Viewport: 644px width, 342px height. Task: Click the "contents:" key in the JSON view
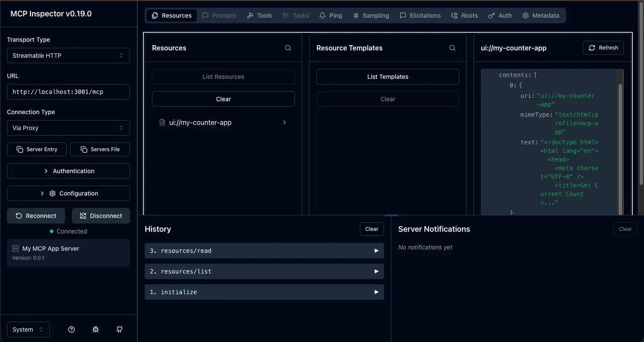click(515, 75)
